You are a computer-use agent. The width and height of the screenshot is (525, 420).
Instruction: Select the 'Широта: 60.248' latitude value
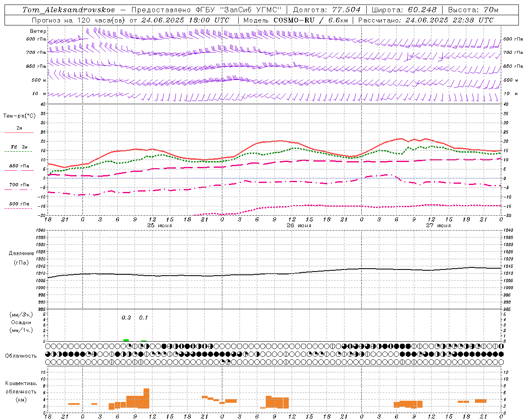404,10
